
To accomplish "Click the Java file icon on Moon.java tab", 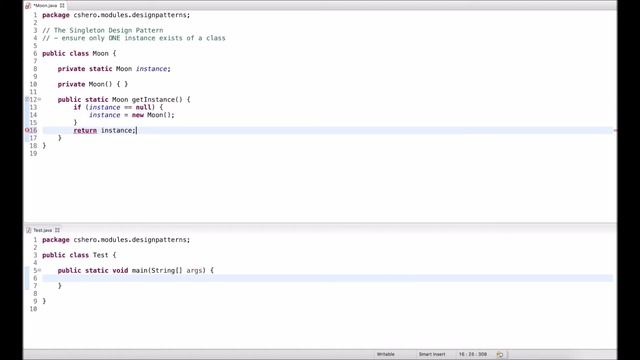I will tap(28, 6).
